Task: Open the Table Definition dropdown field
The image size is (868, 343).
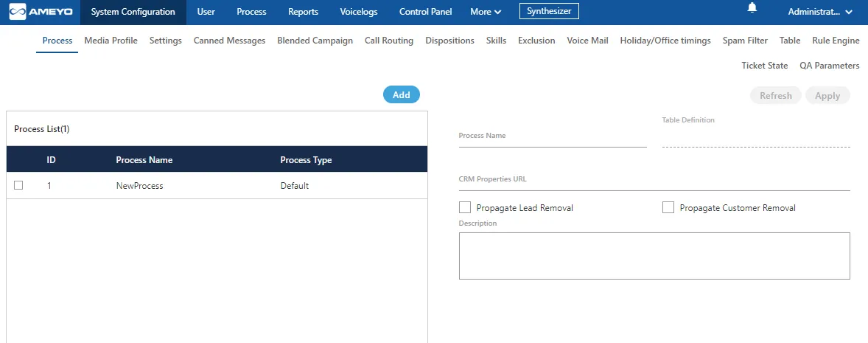Action: pos(755,140)
